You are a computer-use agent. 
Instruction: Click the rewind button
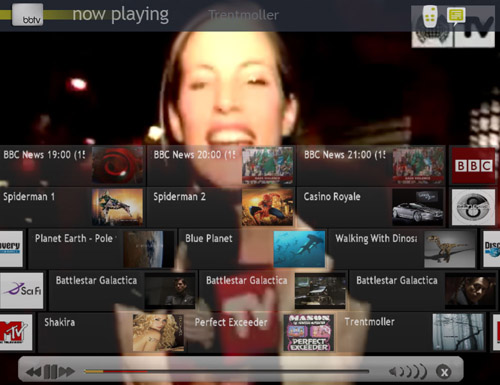[x=34, y=372]
